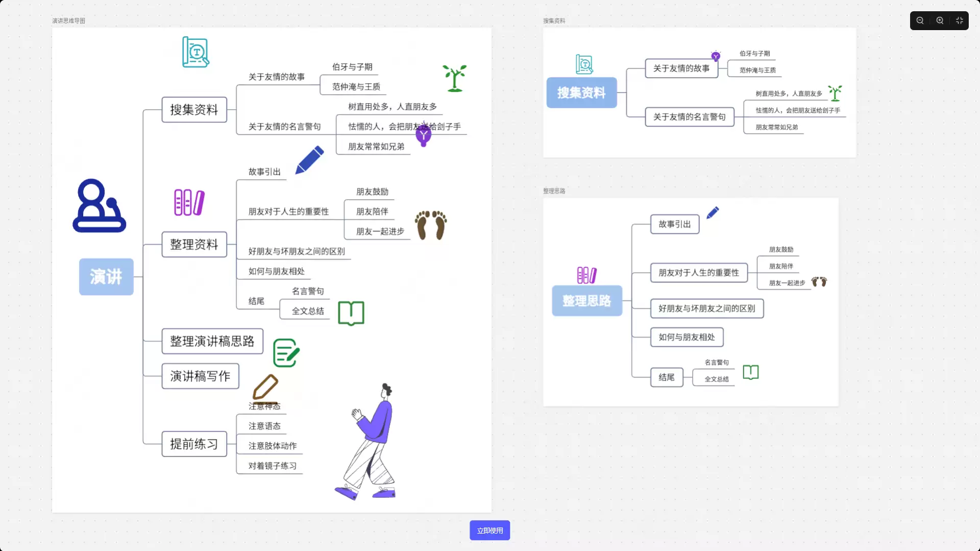This screenshot has width=980, height=551.
Task: Click the large blue pencil icon
Action: 309,160
